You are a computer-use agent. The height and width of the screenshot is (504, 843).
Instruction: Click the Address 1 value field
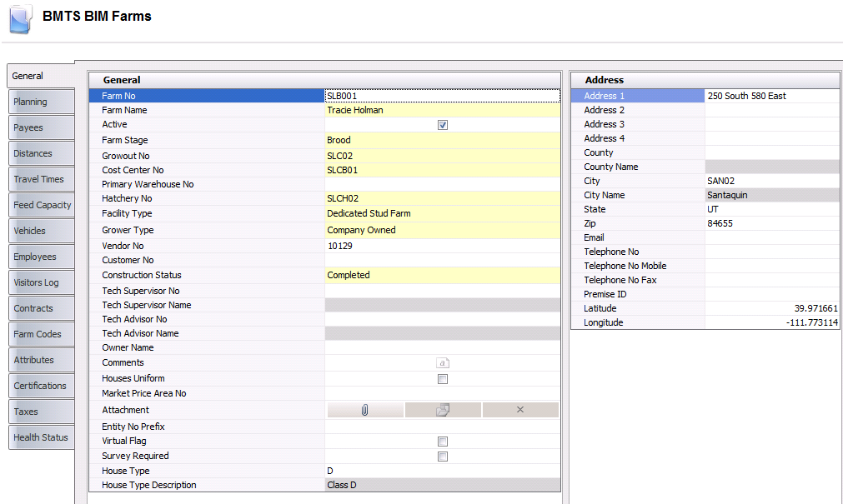(x=771, y=96)
